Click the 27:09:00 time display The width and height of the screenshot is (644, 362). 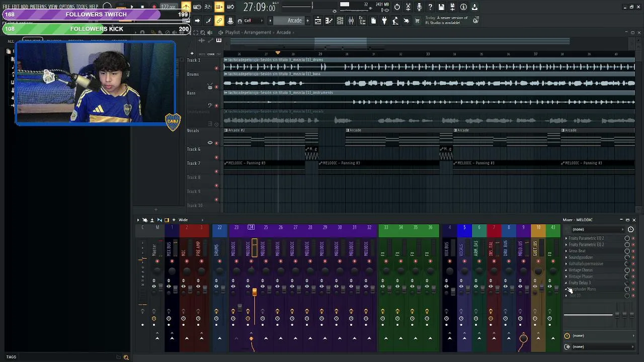coord(259,7)
